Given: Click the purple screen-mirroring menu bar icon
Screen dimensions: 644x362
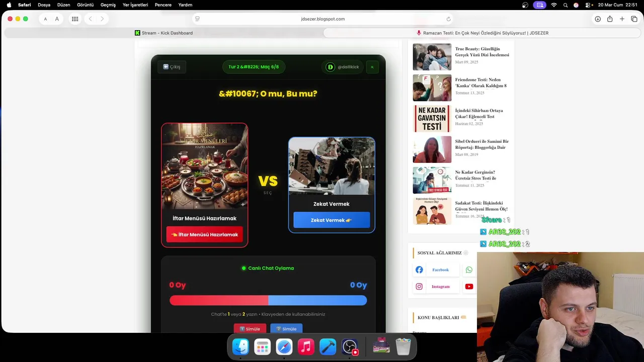Looking at the screenshot, I should point(540,5).
